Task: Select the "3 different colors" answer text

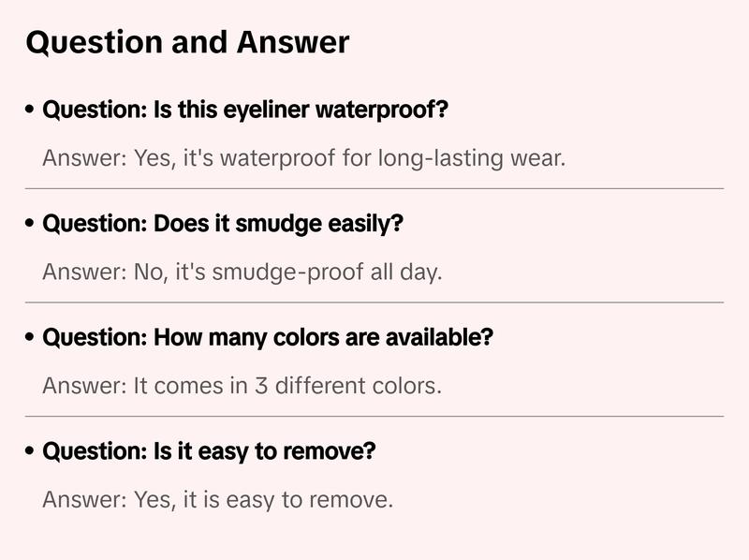Action: point(242,385)
